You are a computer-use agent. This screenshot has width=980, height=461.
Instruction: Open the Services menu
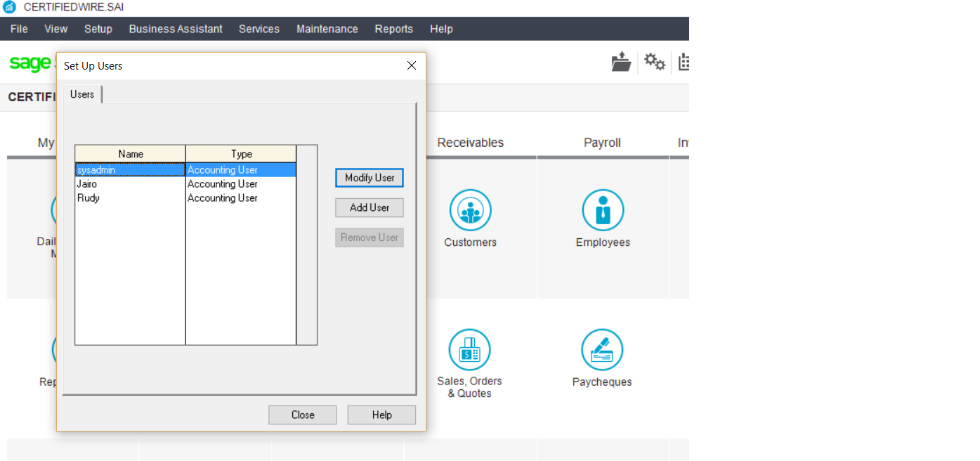pos(259,29)
